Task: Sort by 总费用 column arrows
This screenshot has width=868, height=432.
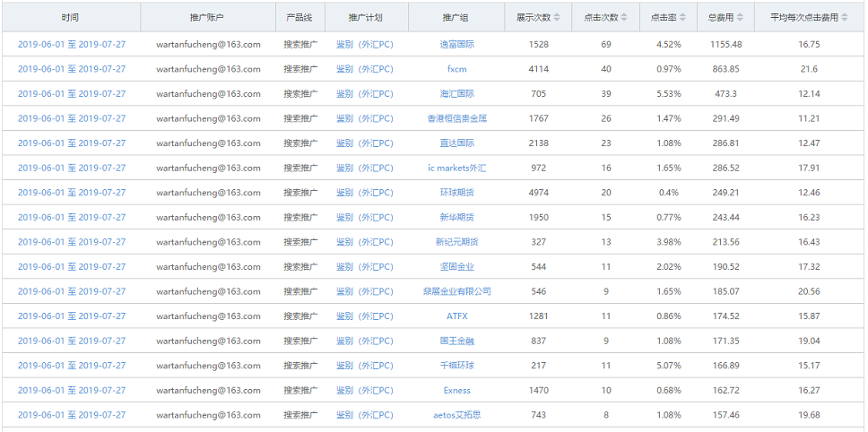Action: pos(740,18)
